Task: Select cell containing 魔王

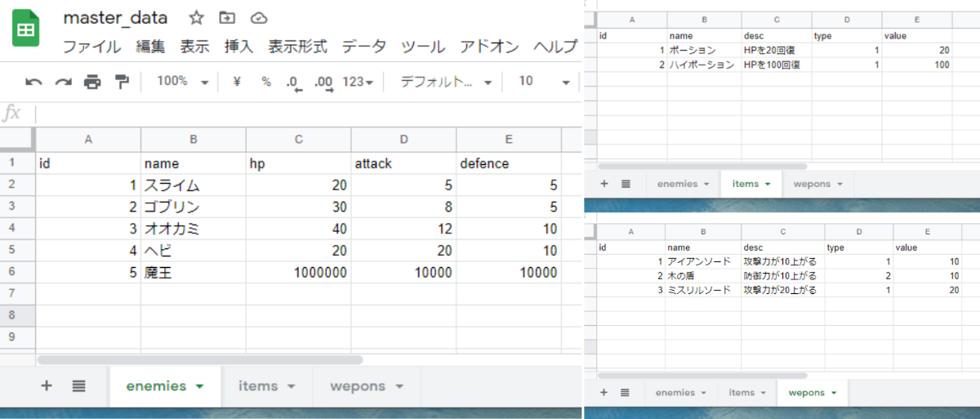Action: point(194,273)
